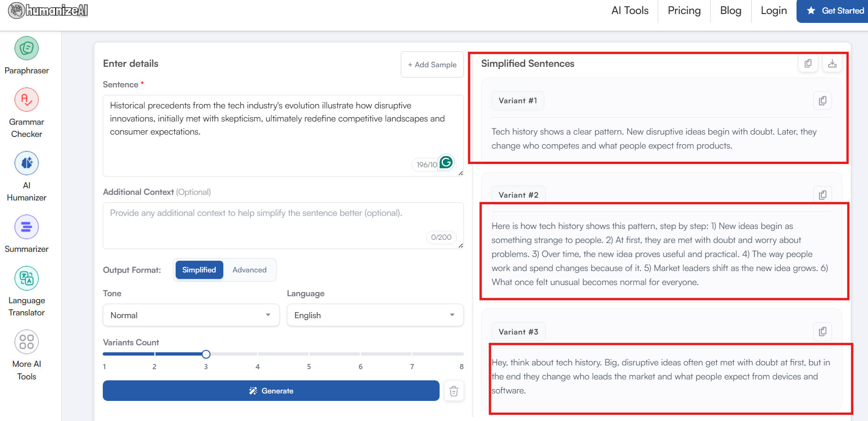Viewport: 868px width, 421px height.
Task: Open the AI Tools menu
Action: (x=630, y=11)
